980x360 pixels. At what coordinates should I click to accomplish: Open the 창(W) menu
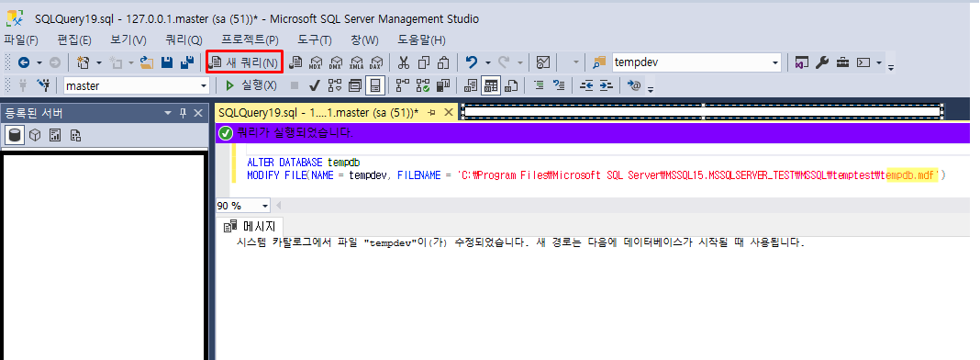pos(364,40)
